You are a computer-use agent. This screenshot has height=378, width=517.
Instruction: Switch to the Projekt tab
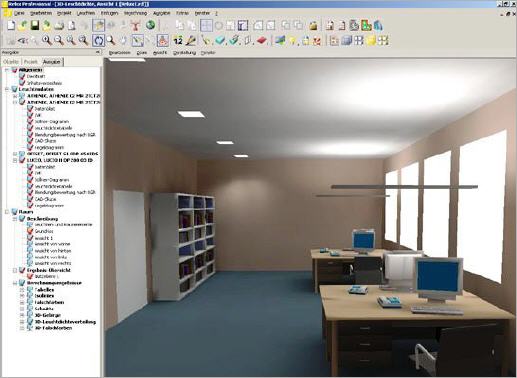31,62
